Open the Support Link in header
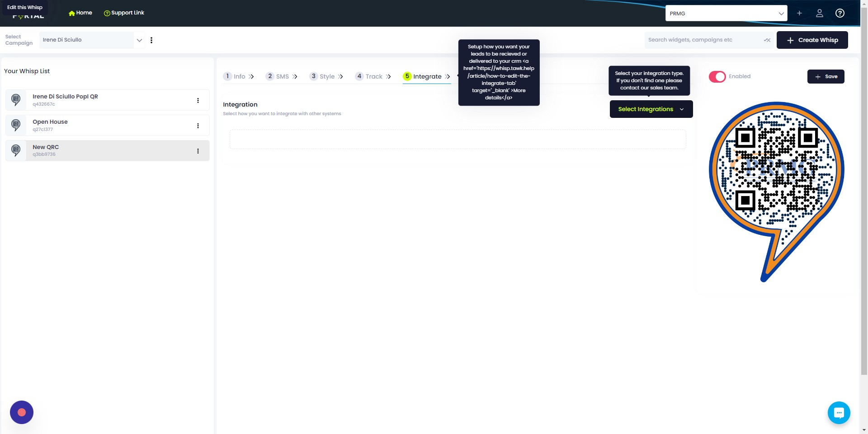The width and height of the screenshot is (868, 434). (124, 13)
